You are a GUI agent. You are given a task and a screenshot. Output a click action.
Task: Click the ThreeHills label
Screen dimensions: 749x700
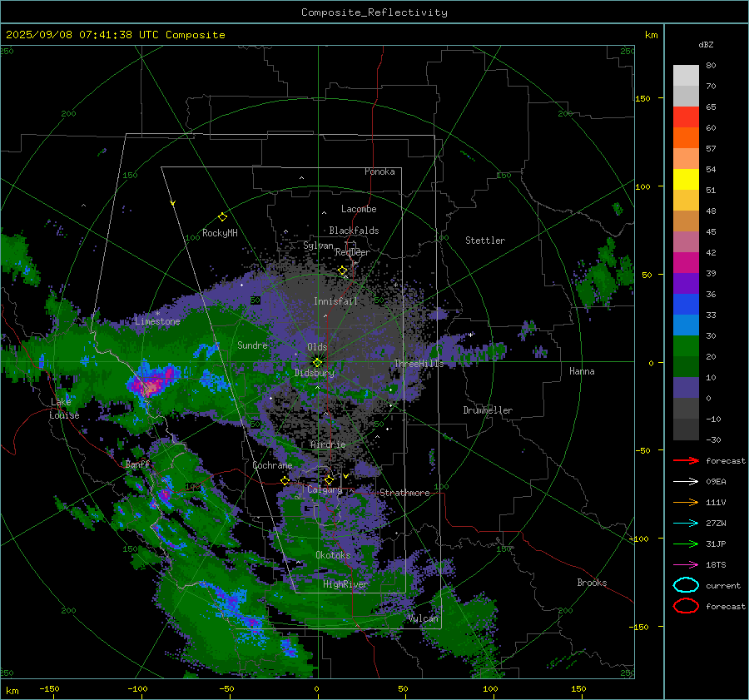(x=419, y=364)
